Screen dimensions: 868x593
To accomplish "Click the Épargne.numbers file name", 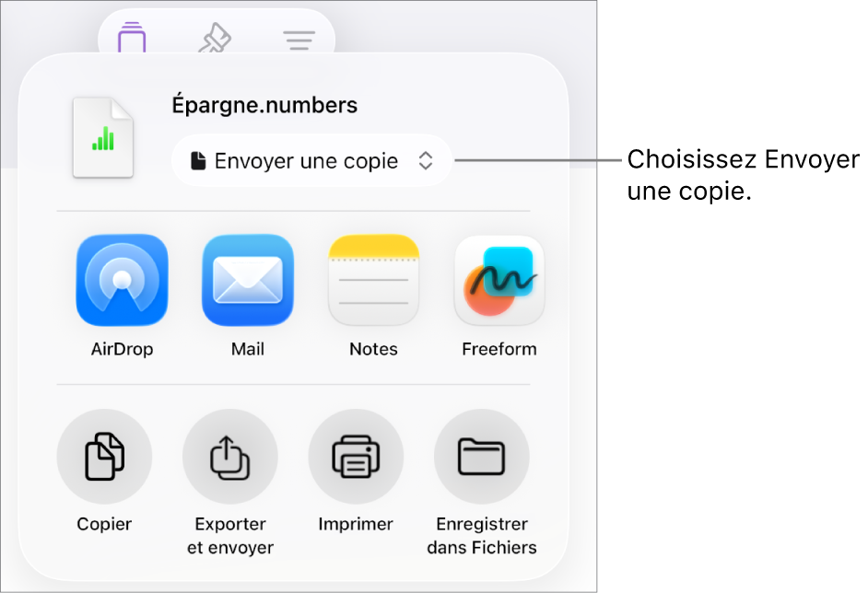I will (264, 105).
